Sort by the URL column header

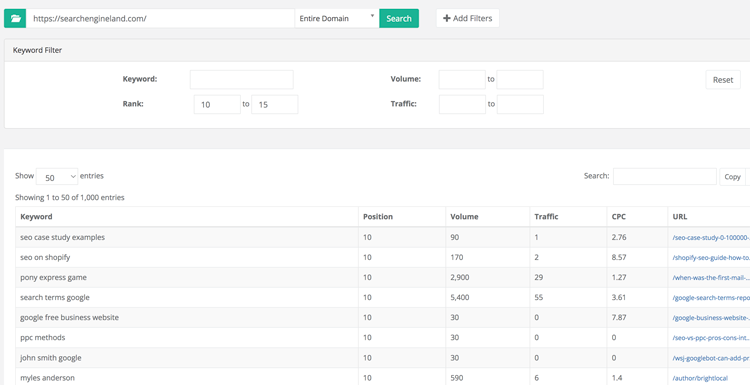tap(709, 217)
